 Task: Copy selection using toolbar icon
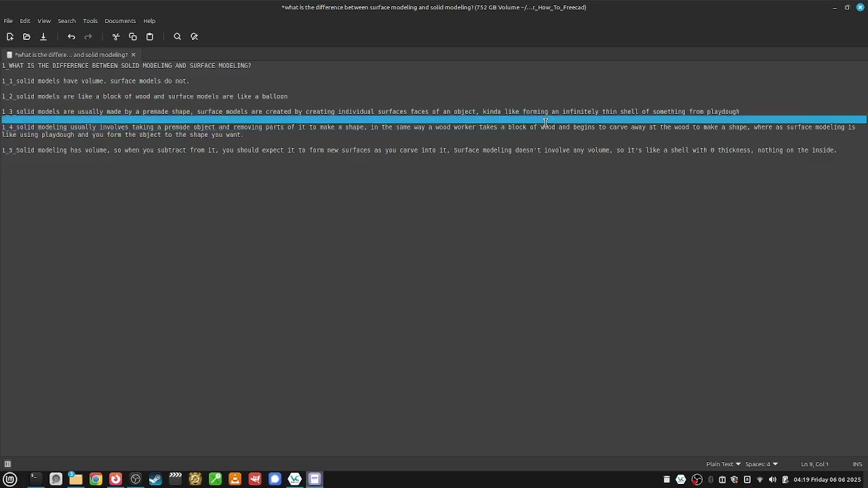click(133, 37)
